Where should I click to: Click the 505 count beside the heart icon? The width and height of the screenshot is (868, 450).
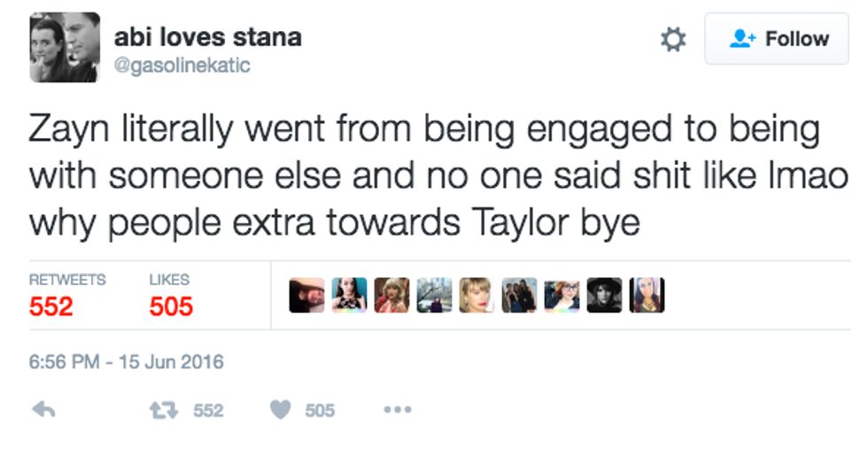coord(320,410)
